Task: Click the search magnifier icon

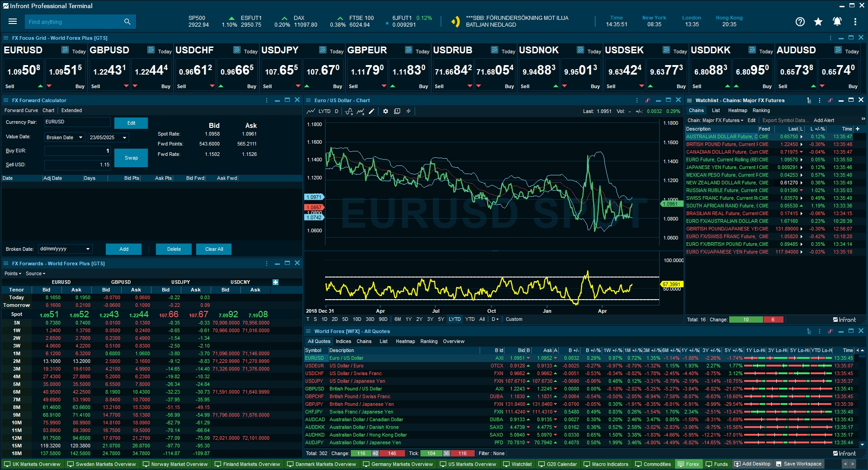Action: [x=127, y=21]
